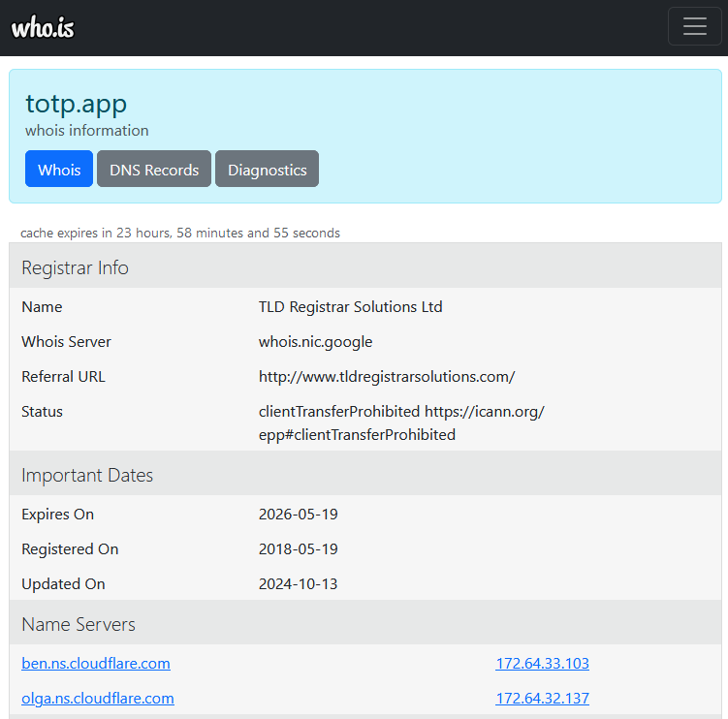Click the Name Servers section header
Screen dimensions: 728x719
point(364,622)
